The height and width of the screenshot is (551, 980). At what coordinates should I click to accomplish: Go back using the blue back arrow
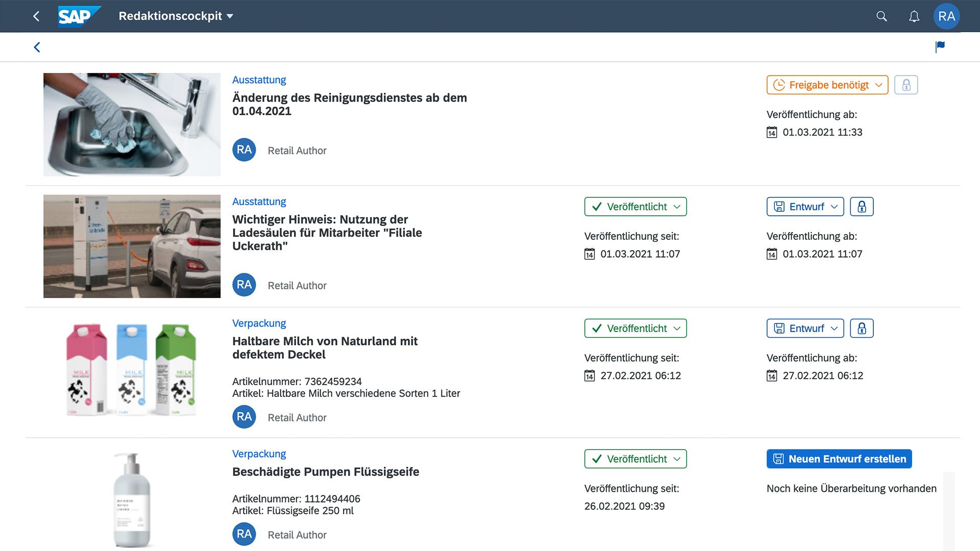pyautogui.click(x=37, y=47)
